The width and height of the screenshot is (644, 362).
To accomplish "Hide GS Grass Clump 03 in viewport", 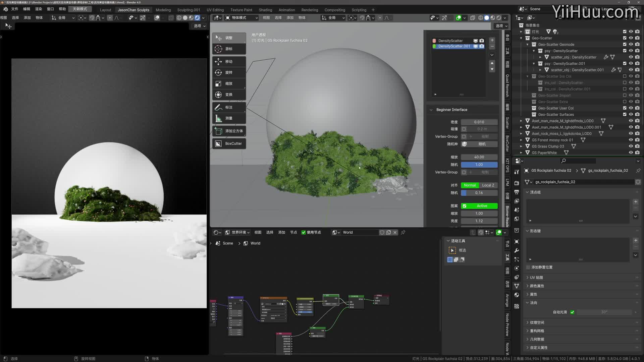I will 631,146.
